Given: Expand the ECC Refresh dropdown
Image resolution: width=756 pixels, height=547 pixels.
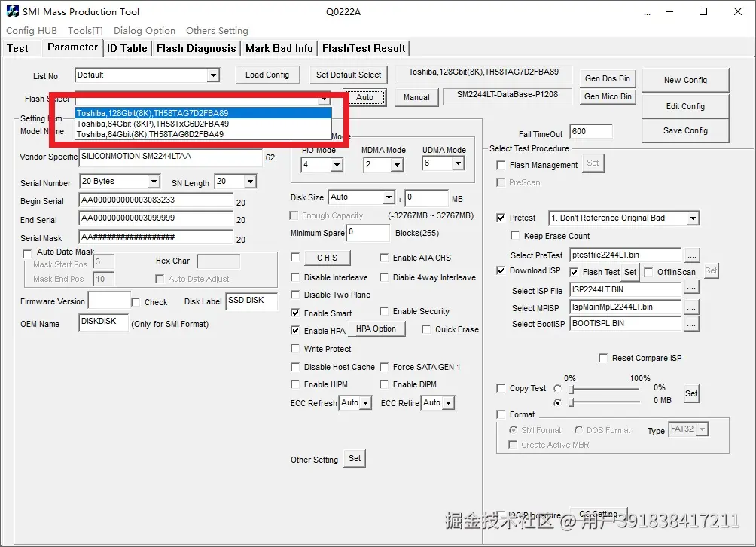Looking at the screenshot, I should [x=366, y=403].
